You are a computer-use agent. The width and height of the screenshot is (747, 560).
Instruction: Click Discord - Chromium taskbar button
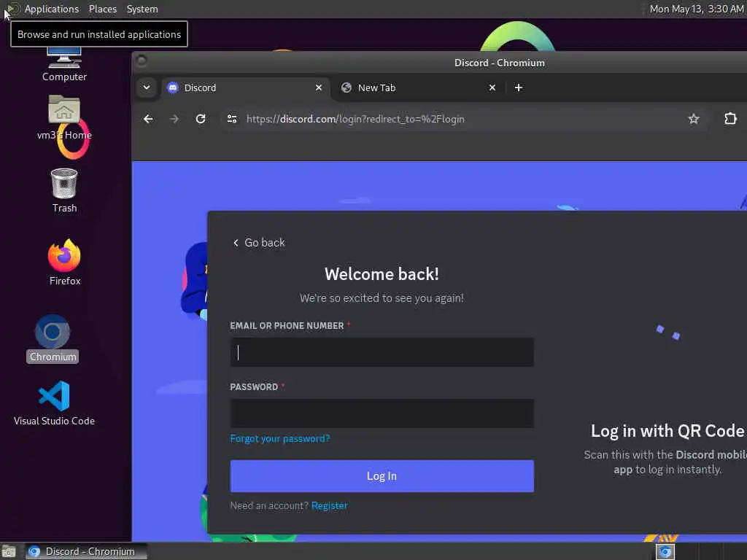point(86,551)
